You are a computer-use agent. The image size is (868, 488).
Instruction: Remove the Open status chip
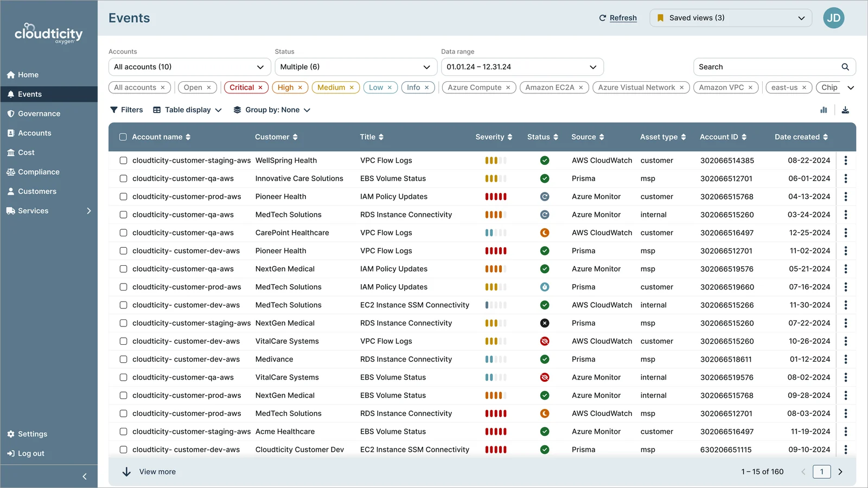[x=209, y=87]
